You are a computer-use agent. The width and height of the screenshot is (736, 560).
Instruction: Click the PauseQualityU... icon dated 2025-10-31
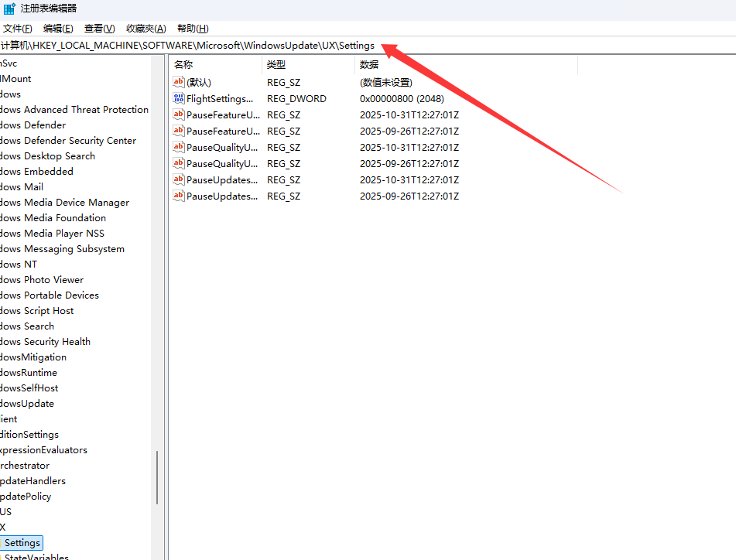(x=179, y=147)
